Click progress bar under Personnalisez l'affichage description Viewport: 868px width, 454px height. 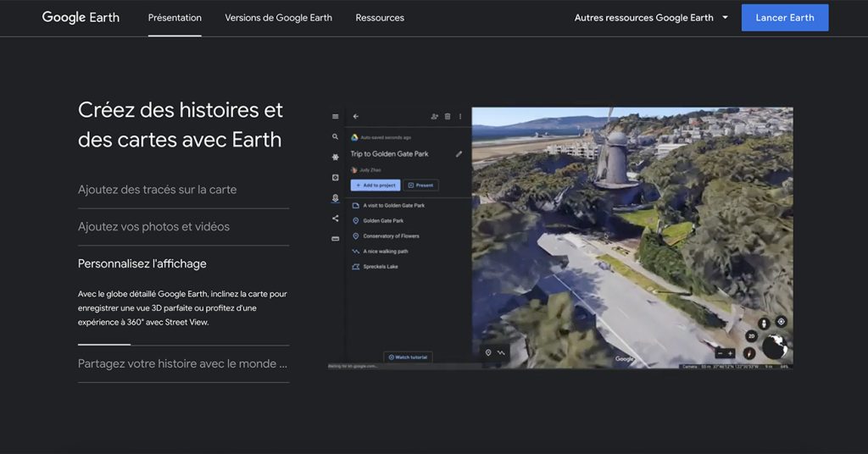click(x=183, y=345)
